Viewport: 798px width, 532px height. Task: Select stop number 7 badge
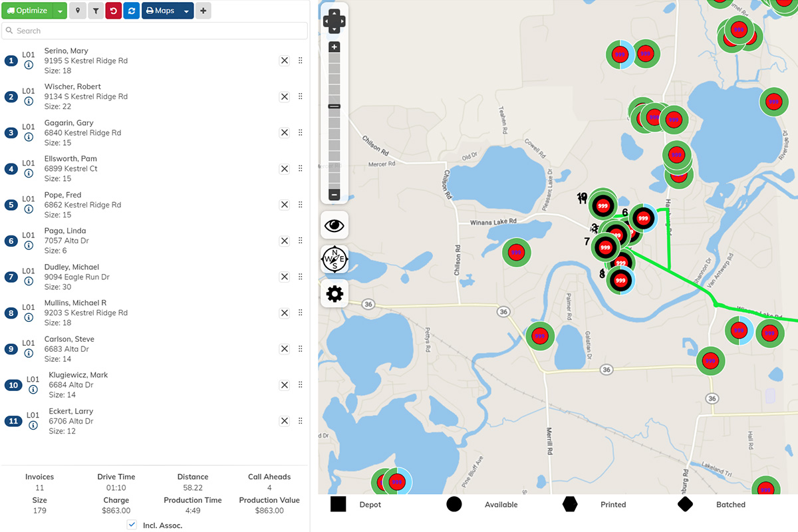tap(11, 277)
